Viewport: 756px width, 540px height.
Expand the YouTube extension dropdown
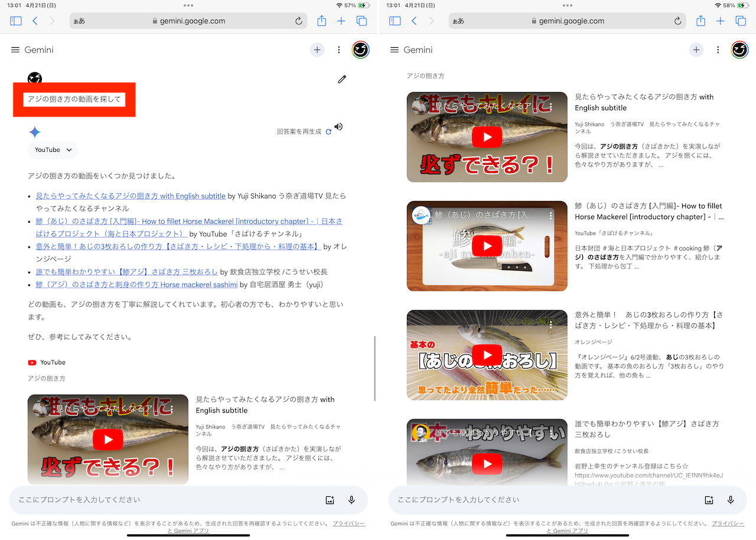coord(53,150)
